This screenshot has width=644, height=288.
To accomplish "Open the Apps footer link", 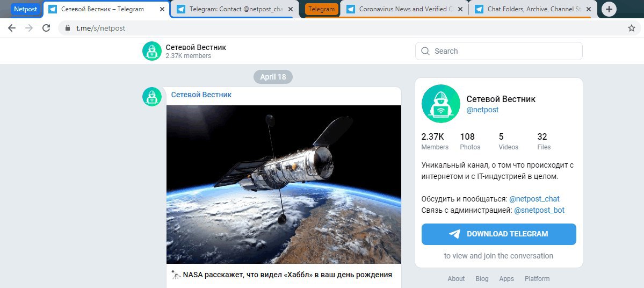I will tap(506, 278).
